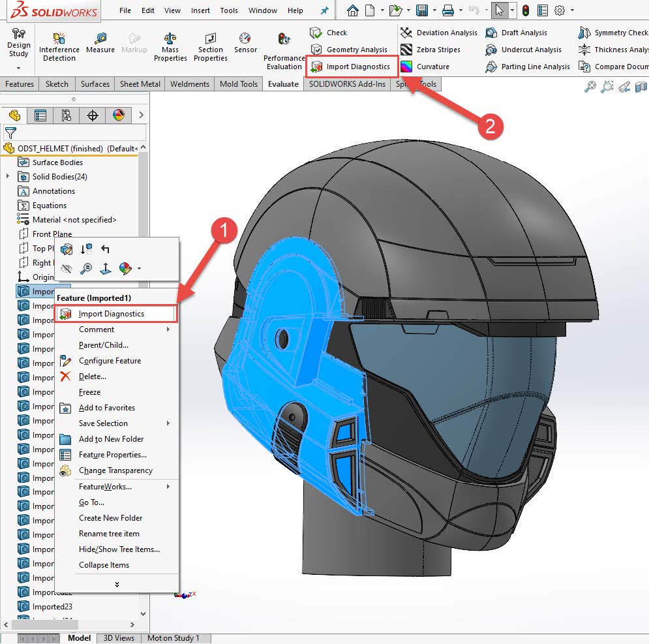Open DimXpertManager tab
This screenshot has width=649, height=644.
click(x=93, y=115)
